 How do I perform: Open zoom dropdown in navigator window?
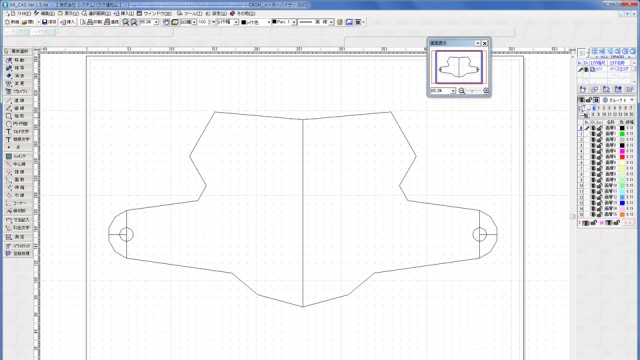coord(453,91)
